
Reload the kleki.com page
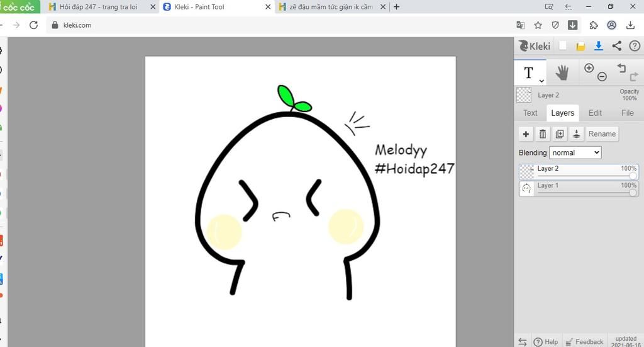(34, 25)
